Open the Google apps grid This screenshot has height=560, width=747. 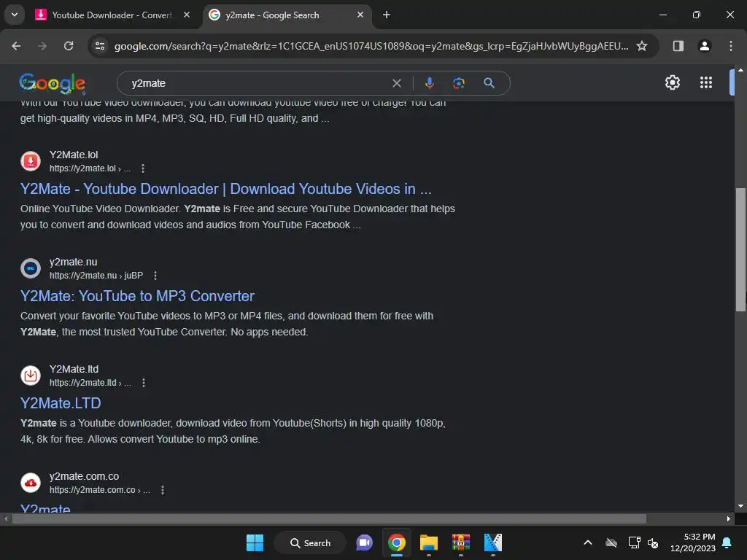[705, 82]
